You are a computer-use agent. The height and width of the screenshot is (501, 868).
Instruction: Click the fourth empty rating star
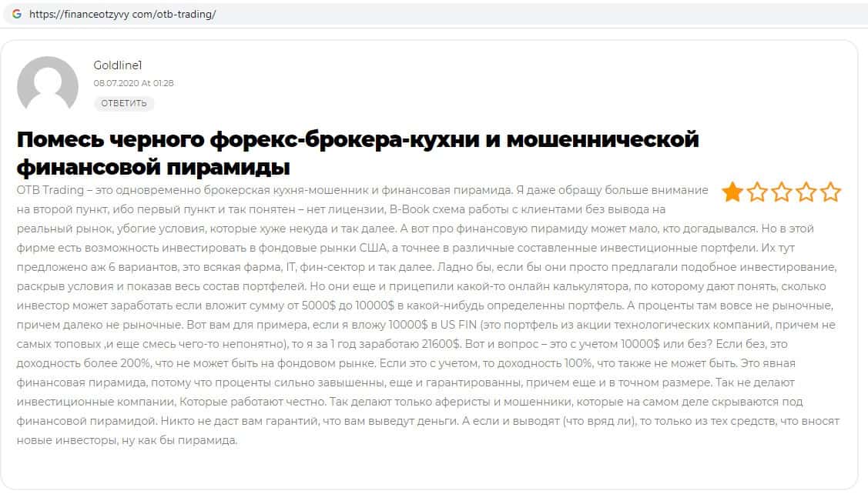click(806, 192)
